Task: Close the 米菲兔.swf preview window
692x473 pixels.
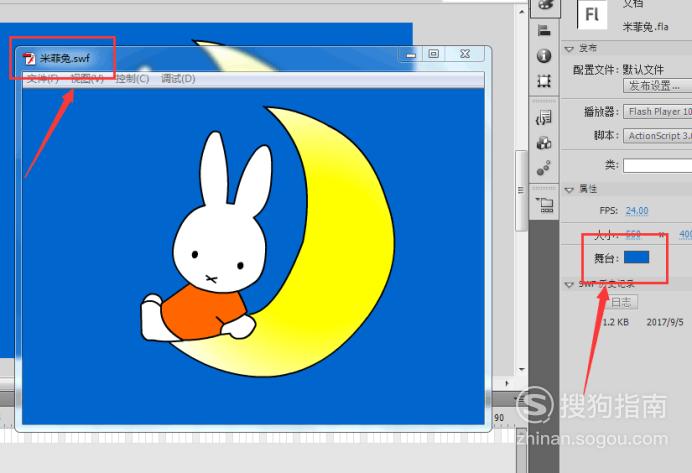Action: 464,54
